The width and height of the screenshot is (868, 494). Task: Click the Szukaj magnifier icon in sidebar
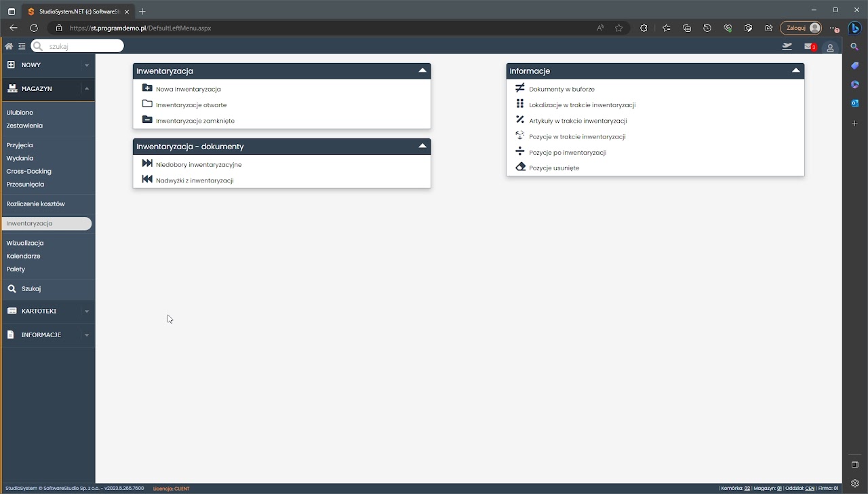[x=12, y=288]
